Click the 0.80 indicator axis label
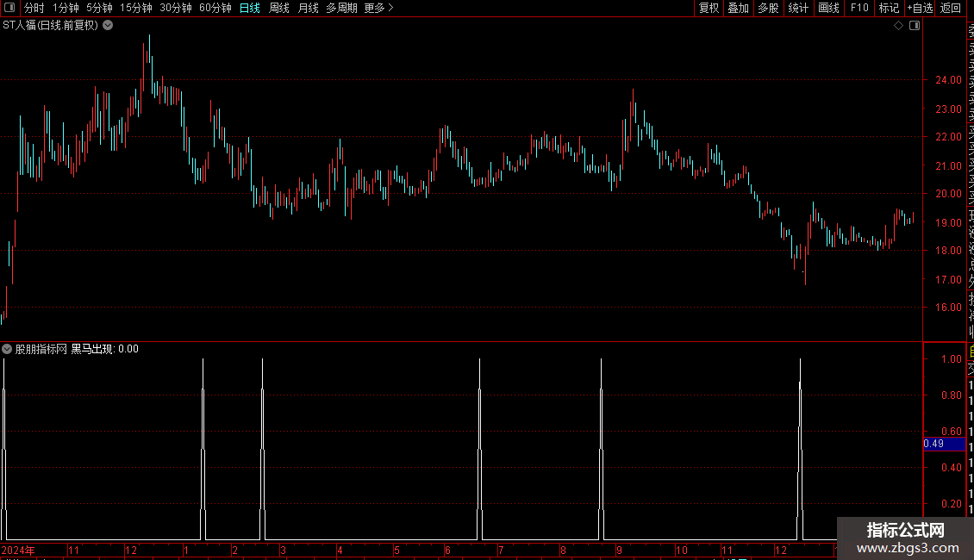974x560 pixels. pos(951,395)
